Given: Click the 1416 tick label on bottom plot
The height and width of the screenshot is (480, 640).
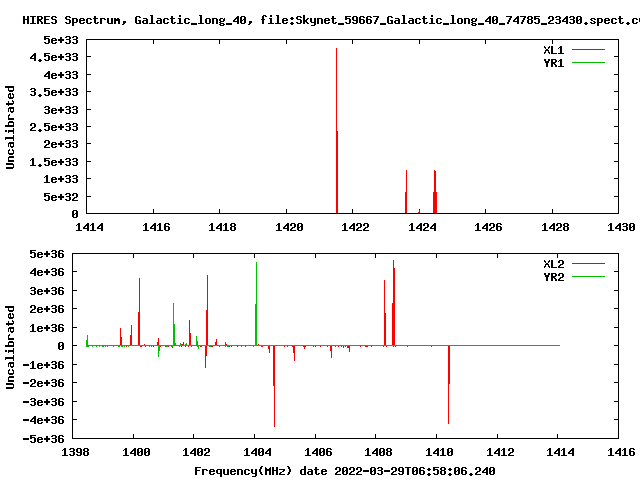Looking at the screenshot, I should [621, 452].
